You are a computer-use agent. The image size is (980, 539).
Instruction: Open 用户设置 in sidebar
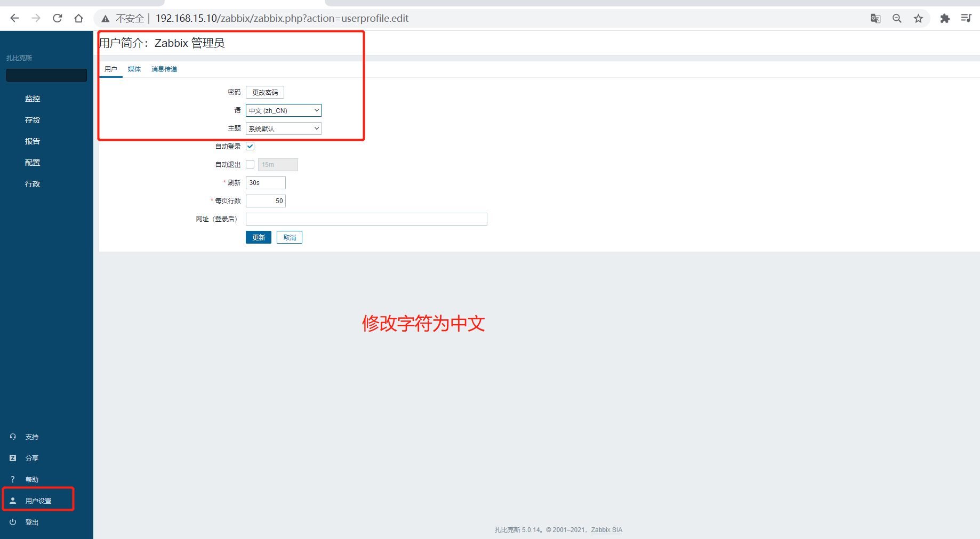[38, 501]
